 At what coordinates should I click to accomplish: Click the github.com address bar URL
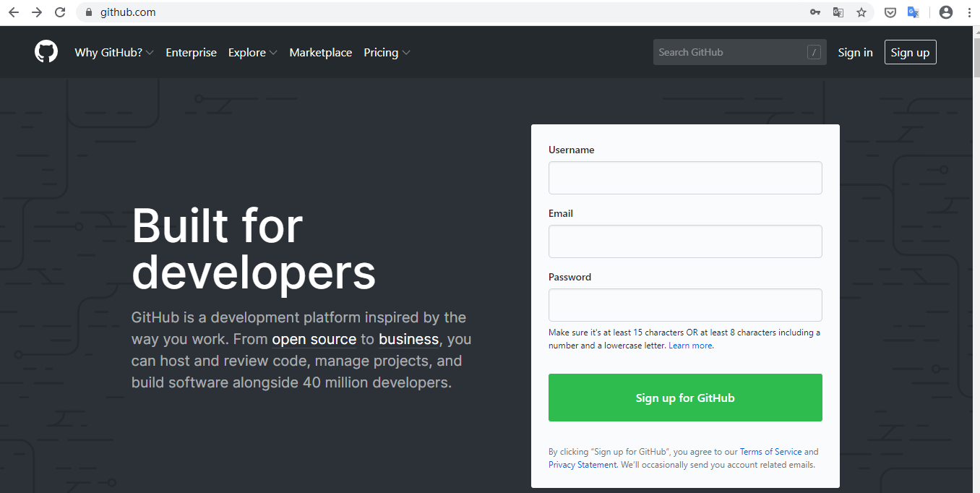(x=128, y=12)
